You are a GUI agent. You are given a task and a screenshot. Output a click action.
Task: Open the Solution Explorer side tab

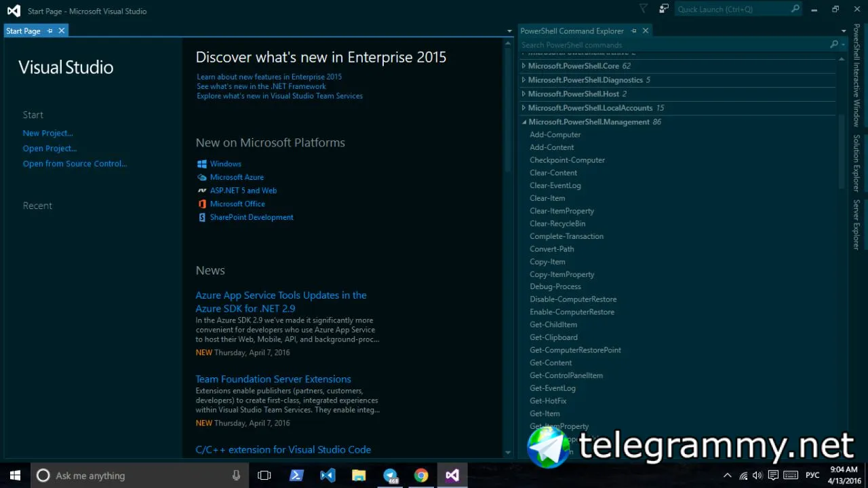click(856, 163)
